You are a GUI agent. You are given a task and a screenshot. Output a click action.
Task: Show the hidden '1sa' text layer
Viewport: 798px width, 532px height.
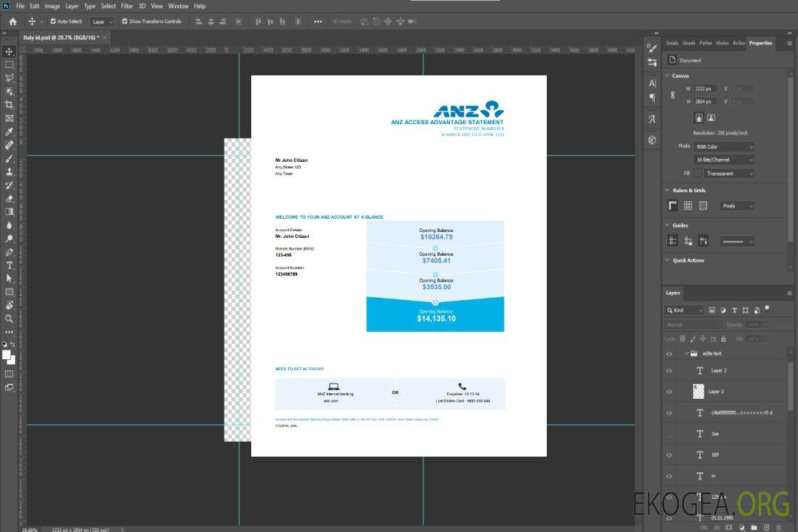(x=669, y=434)
